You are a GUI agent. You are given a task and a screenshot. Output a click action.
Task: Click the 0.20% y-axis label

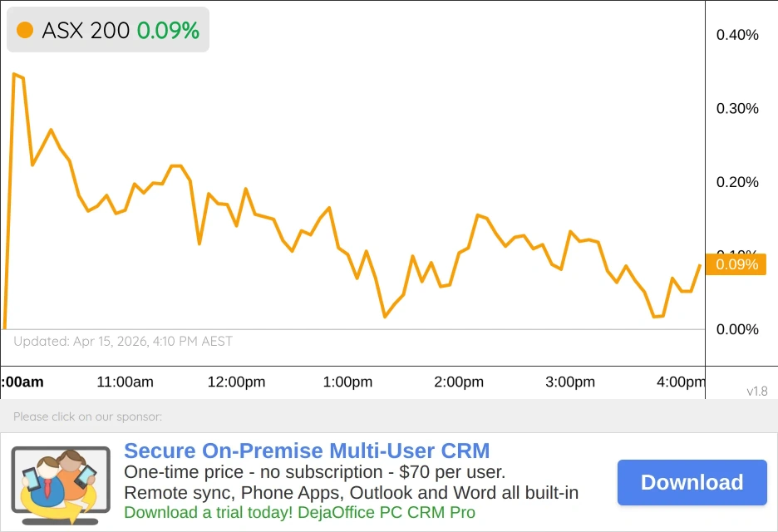point(737,183)
